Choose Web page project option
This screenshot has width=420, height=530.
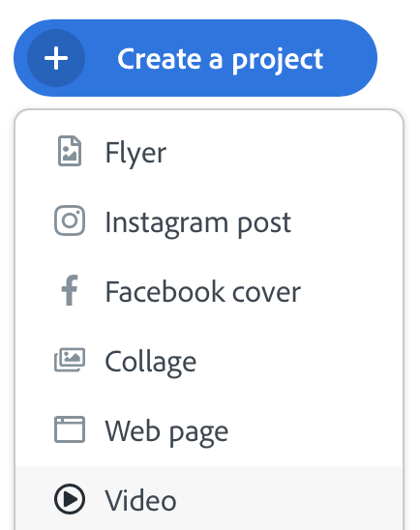[209, 430]
